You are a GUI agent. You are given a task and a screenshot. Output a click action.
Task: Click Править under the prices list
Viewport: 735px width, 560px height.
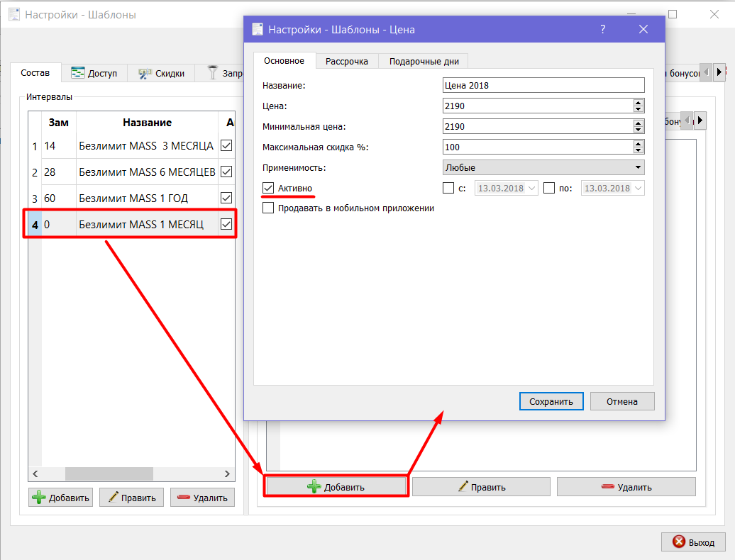pos(482,487)
